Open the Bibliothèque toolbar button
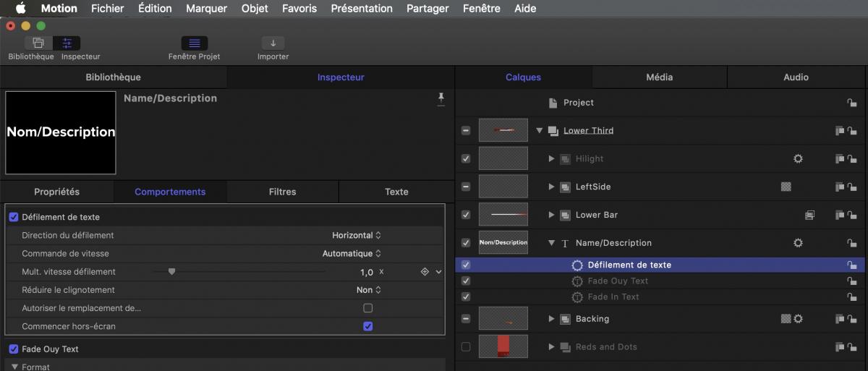868x371 pixels. pyautogui.click(x=38, y=43)
